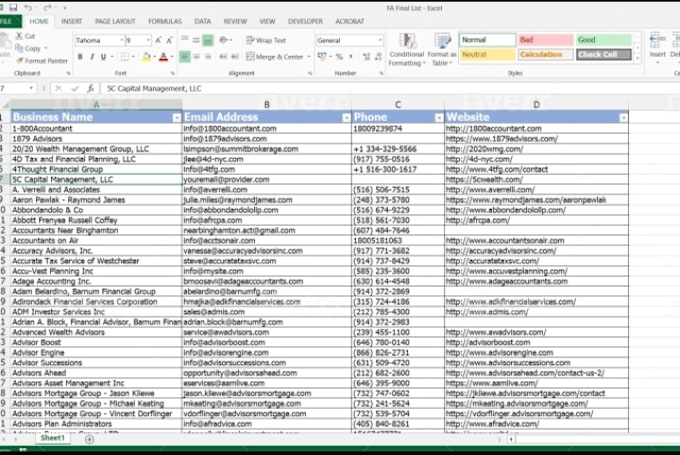Apply the Check Cell style
Image resolution: width=680 pixels, height=455 pixels.
(604, 55)
